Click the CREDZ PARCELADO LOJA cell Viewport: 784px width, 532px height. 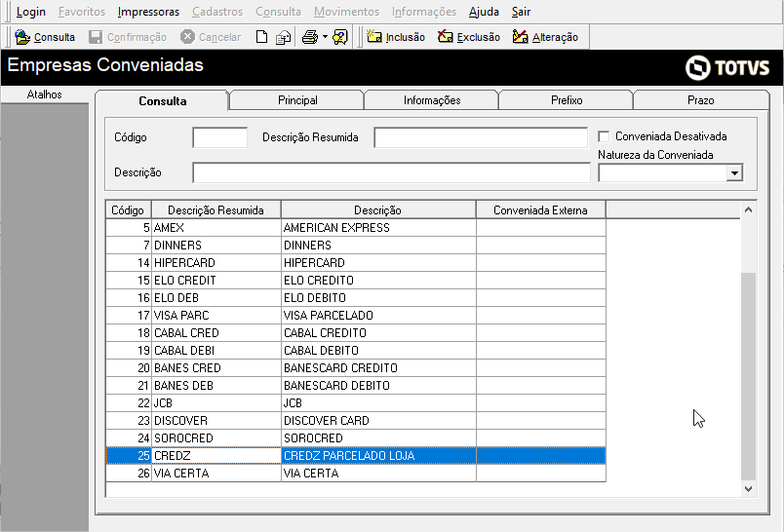[x=378, y=456]
